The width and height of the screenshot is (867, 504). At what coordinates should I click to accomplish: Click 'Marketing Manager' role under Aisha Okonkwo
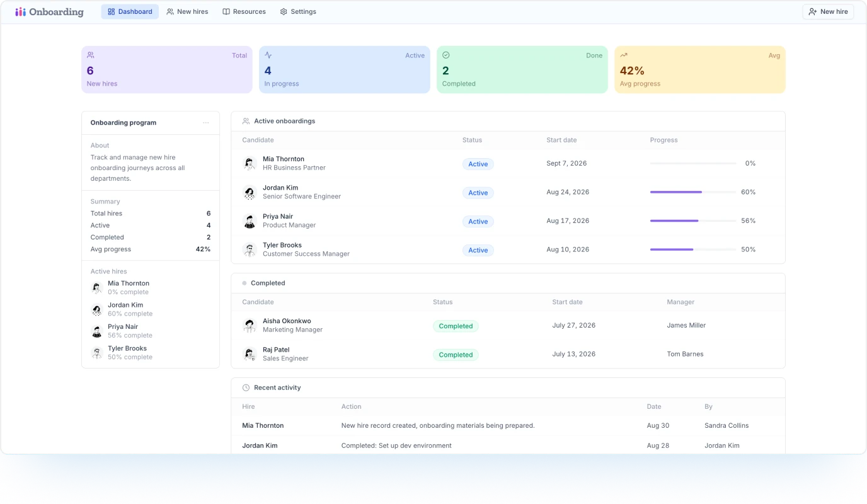click(x=292, y=329)
